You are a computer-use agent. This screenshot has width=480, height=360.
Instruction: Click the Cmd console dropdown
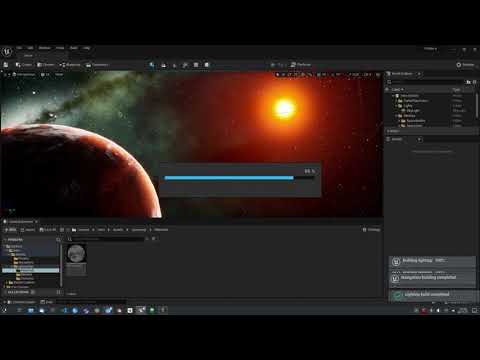click(x=47, y=302)
